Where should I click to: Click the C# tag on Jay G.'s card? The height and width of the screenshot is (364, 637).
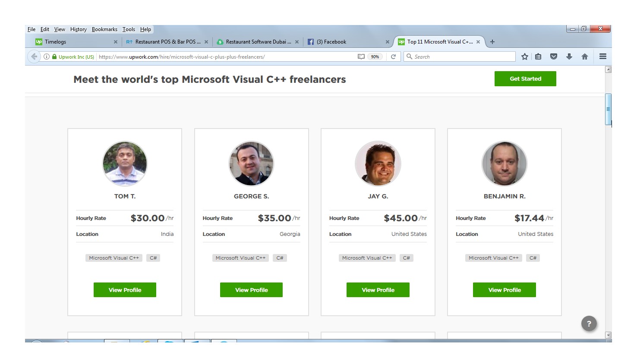click(407, 258)
